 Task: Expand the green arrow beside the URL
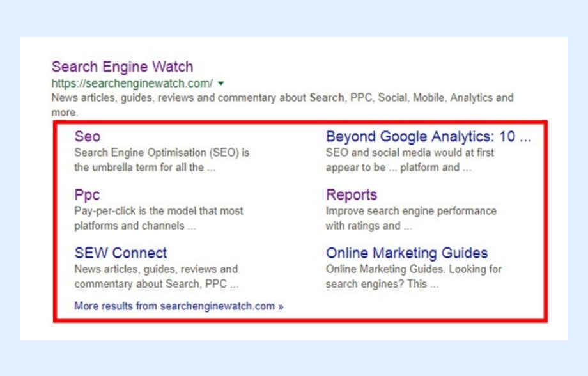(221, 83)
